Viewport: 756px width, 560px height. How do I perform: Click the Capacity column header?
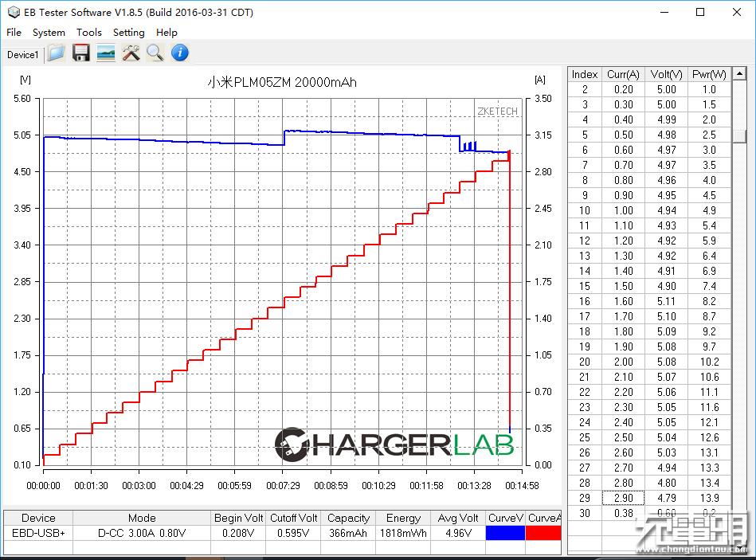pyautogui.click(x=348, y=518)
